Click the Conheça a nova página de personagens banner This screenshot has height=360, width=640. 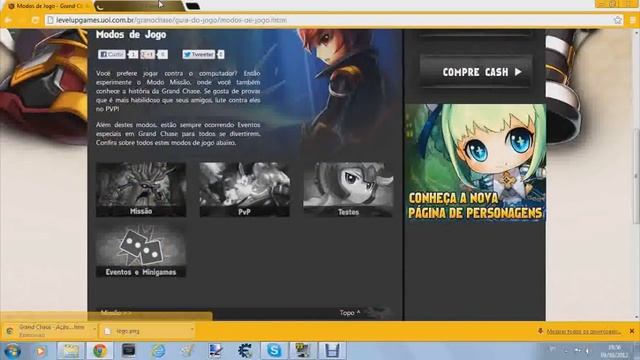475,163
